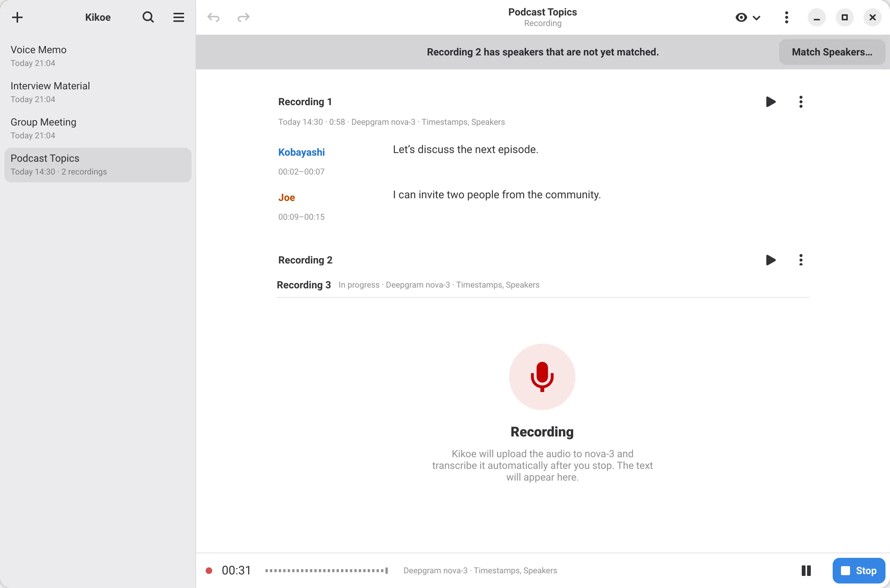This screenshot has width=890, height=588.
Task: Click the Match Speakers button
Action: (832, 52)
